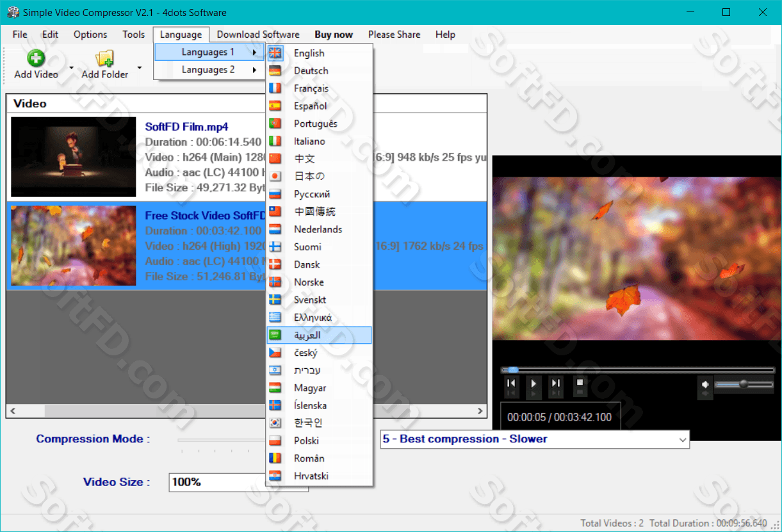Screen dimensions: 782x532
Task: Select the Free Stock Video autumn thumbnail
Action: tap(74, 246)
